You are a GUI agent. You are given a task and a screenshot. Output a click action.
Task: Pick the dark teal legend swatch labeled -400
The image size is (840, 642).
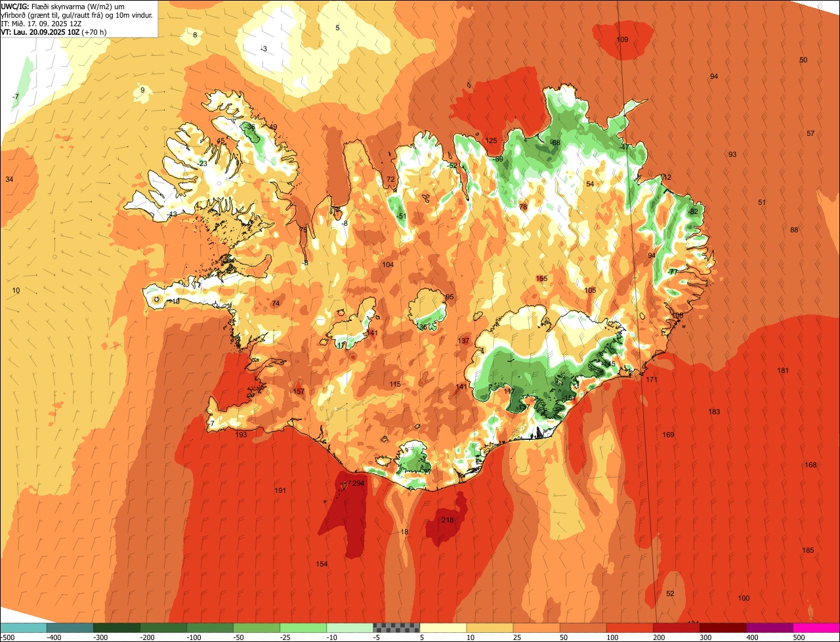70,628
